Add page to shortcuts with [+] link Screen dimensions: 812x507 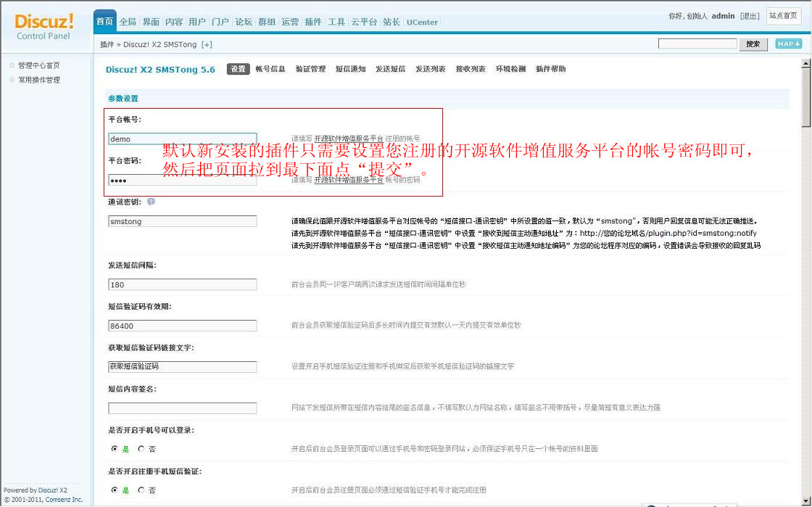207,44
